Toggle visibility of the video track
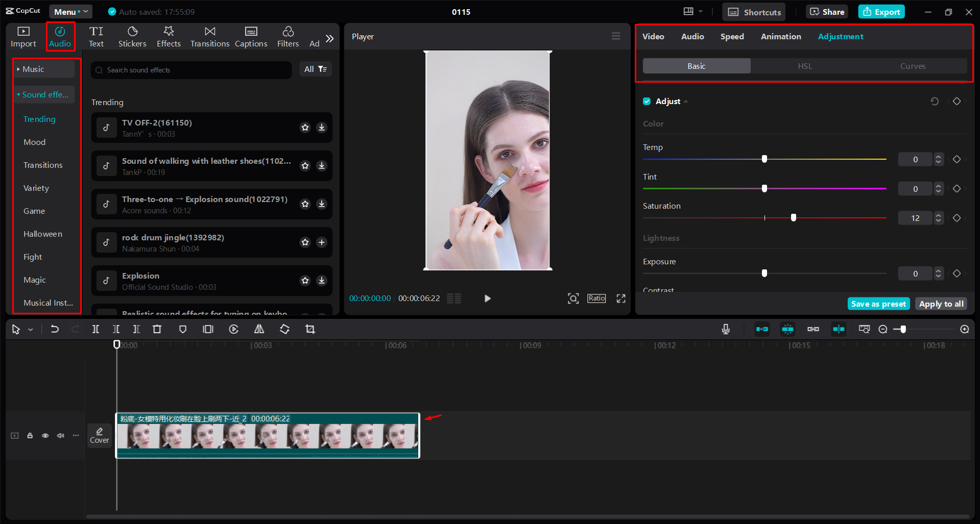The height and width of the screenshot is (524, 980). tap(45, 435)
